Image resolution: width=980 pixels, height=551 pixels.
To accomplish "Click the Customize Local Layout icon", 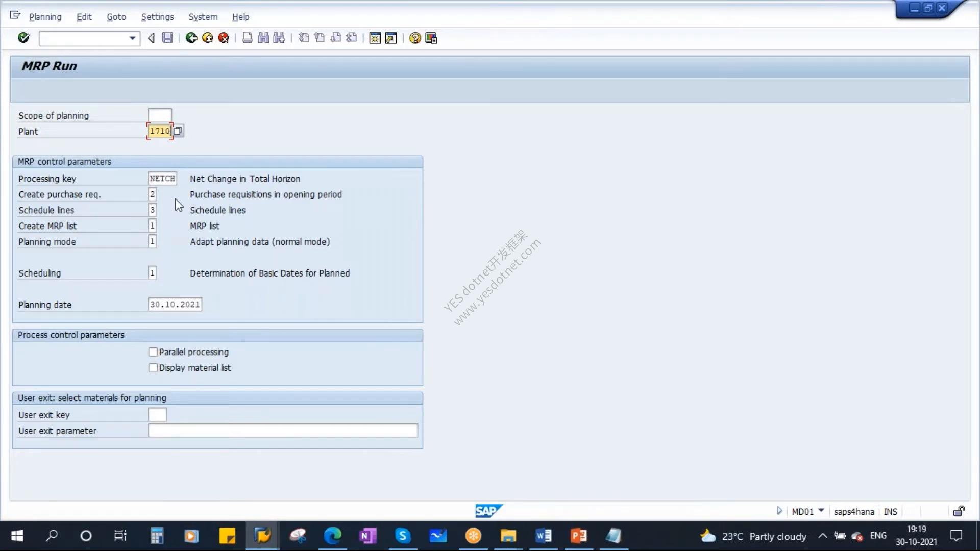I will (431, 38).
